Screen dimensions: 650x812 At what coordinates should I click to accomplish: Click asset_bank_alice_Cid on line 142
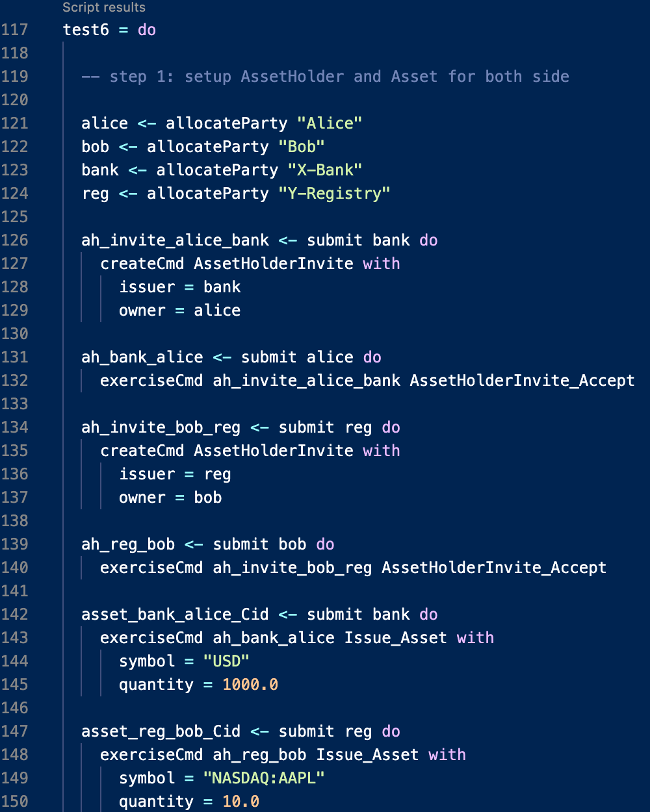175,615
